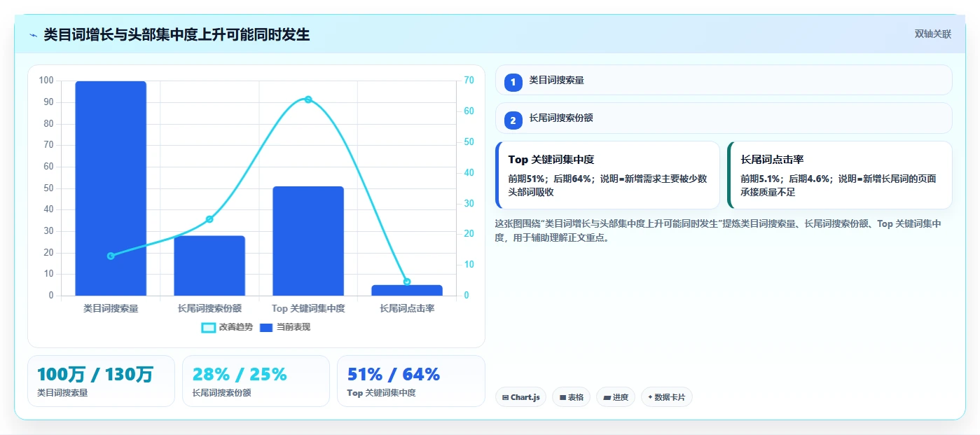This screenshot has height=435, width=980.
Task: Click the right axis value 70
Action: point(469,81)
